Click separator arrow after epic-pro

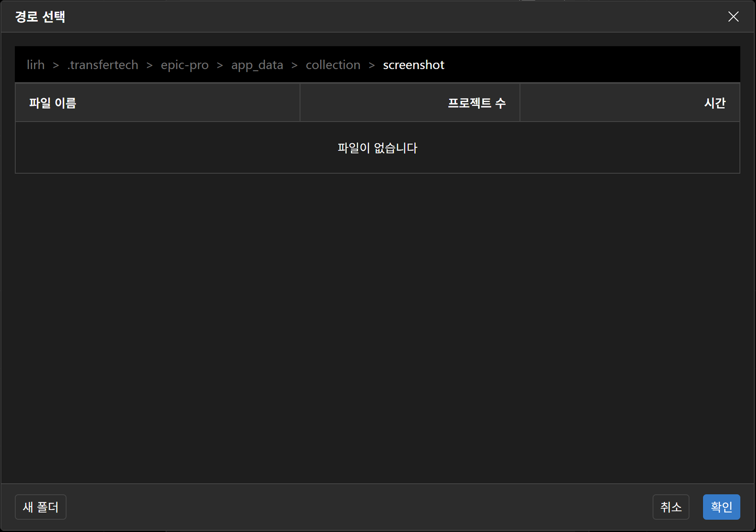220,65
